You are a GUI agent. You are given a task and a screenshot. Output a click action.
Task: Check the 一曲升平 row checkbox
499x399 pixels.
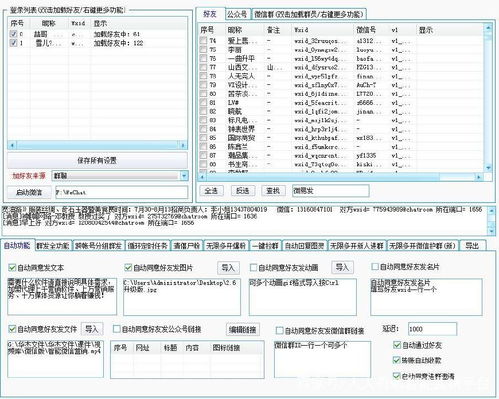click(x=203, y=58)
